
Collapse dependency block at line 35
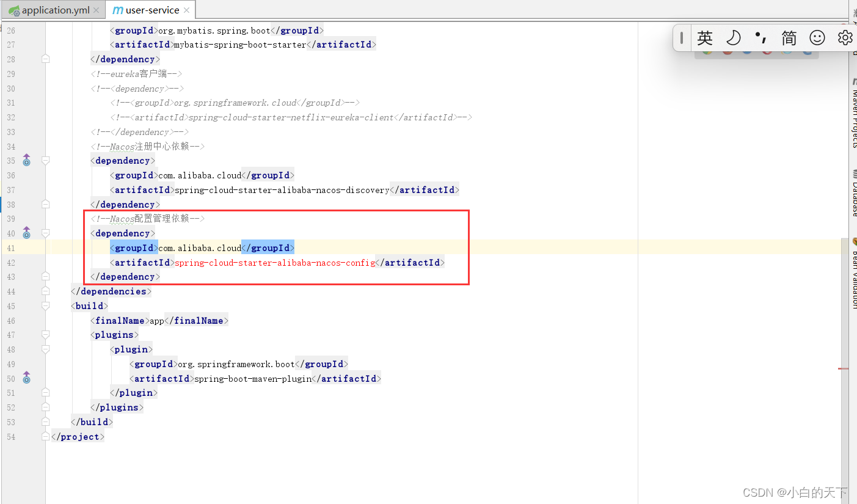tap(45, 160)
